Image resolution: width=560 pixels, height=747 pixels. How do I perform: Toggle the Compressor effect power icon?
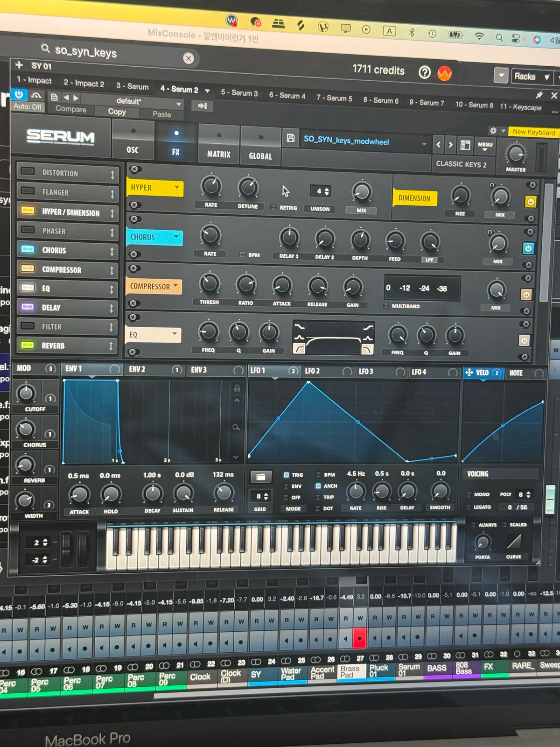(x=526, y=295)
